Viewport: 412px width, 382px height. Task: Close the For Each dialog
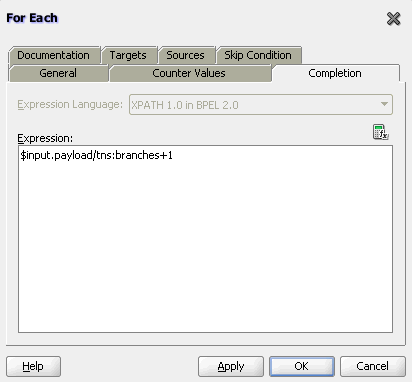pyautogui.click(x=393, y=19)
